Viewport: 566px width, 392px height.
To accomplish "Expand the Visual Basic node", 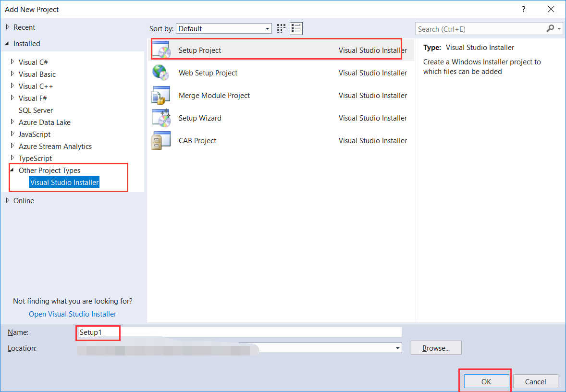I will pos(12,74).
